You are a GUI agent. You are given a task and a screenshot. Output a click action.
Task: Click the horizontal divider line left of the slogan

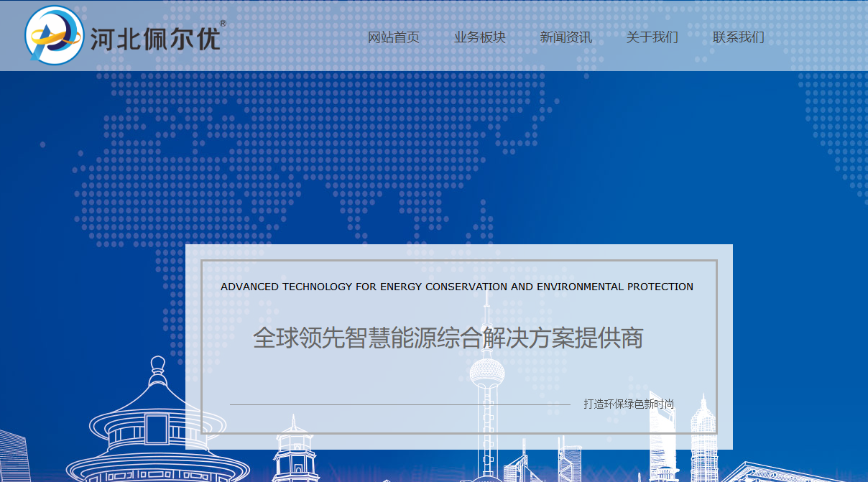(400, 404)
